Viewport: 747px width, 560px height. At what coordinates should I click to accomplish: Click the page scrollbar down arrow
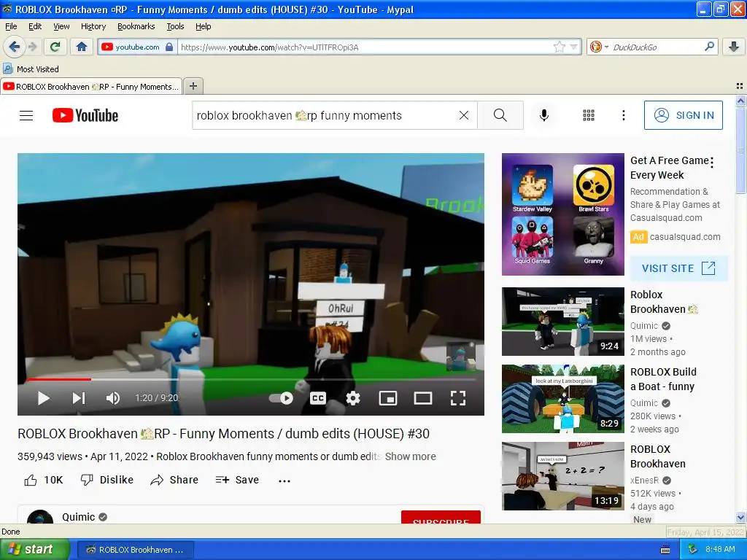[x=740, y=518]
